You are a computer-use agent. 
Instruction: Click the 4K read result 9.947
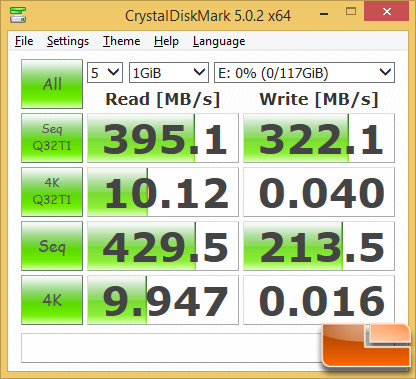[x=163, y=300]
